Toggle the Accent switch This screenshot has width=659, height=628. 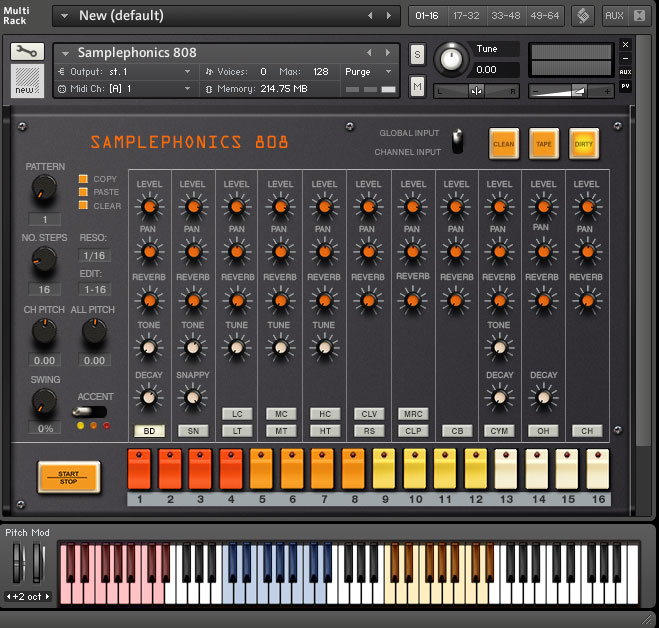91,411
